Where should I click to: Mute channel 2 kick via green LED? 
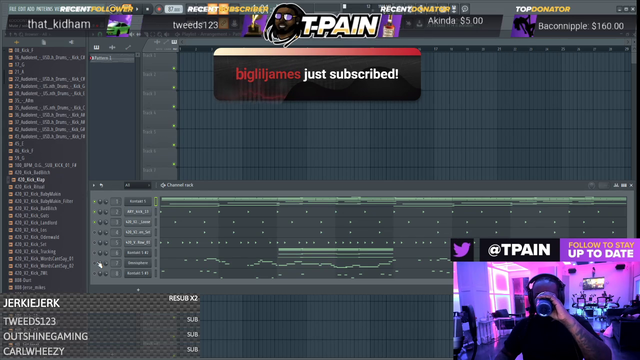pos(95,212)
